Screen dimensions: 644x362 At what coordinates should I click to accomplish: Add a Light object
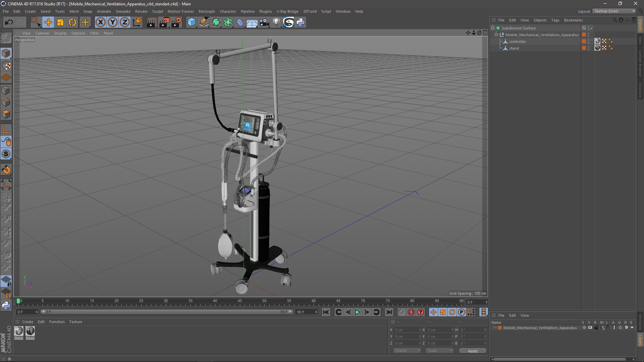click(x=276, y=22)
